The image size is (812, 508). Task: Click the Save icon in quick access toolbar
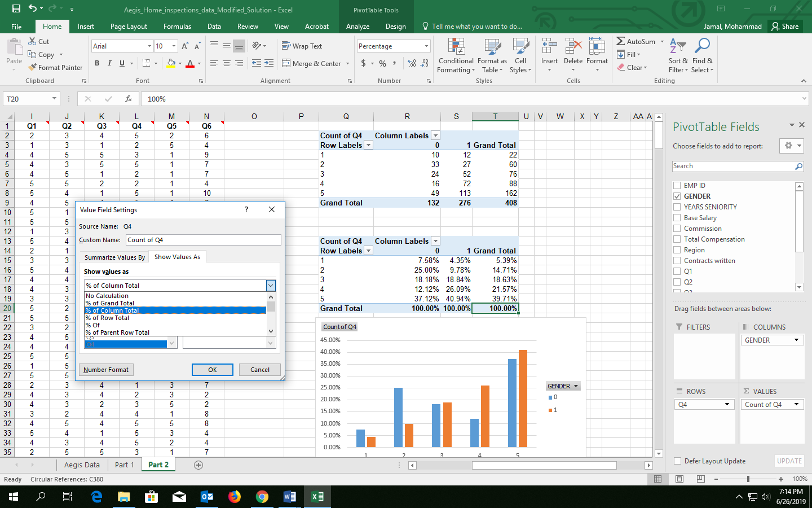pyautogui.click(x=16, y=8)
